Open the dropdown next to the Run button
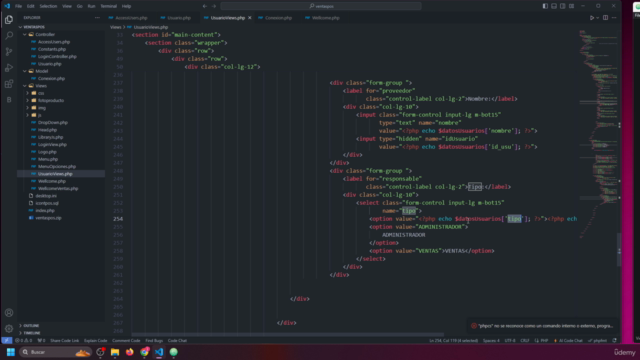640x360 pixels. (x=598, y=18)
